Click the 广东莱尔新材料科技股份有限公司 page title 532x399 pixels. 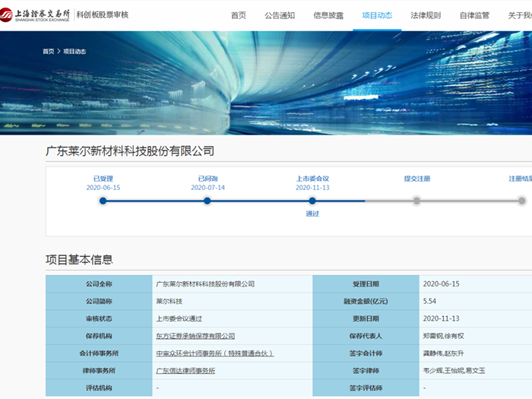pos(130,151)
